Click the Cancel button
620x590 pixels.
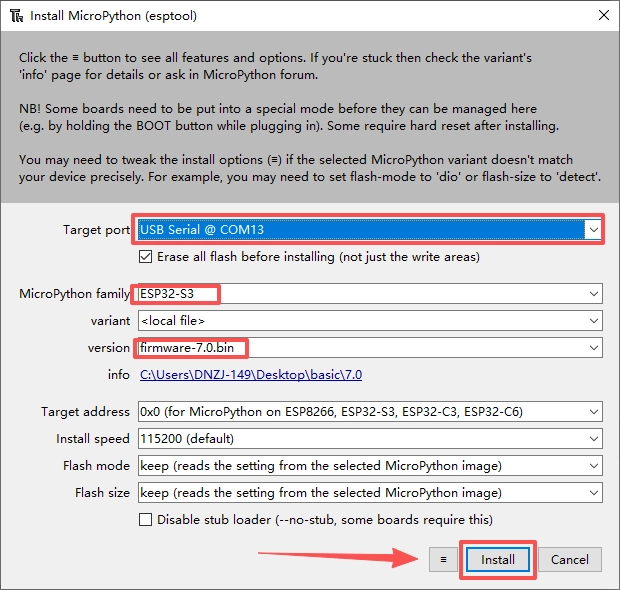point(570,560)
